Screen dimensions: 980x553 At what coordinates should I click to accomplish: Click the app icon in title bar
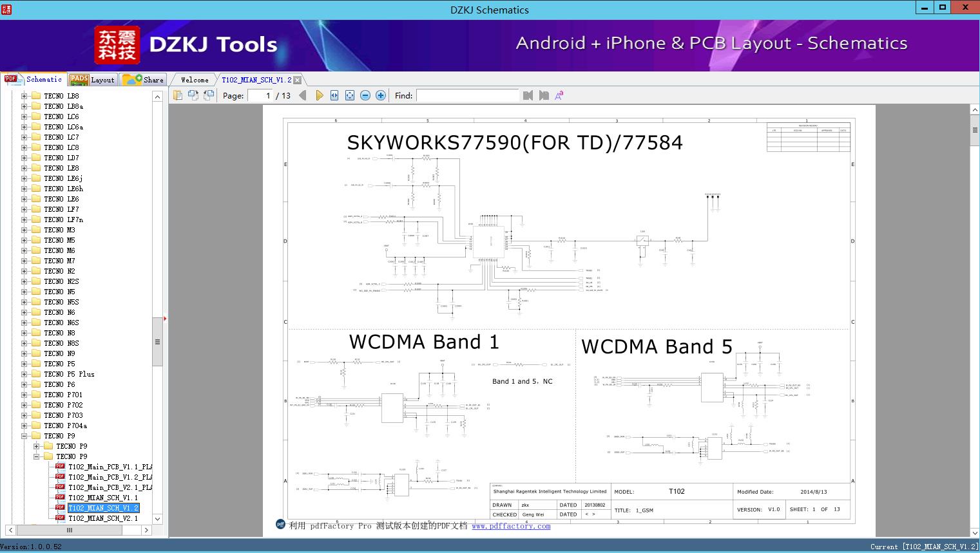point(6,9)
